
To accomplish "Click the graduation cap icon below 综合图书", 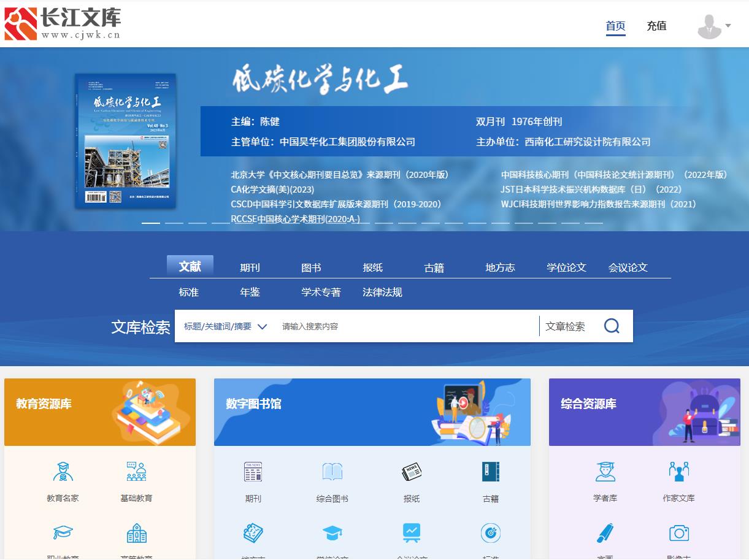I will [x=332, y=532].
